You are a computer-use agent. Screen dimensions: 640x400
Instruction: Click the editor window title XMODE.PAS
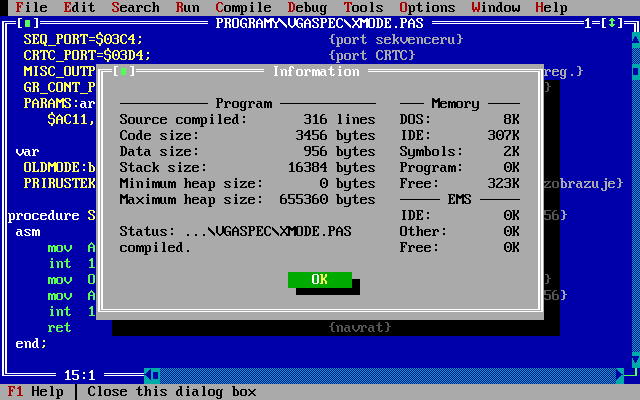[320, 23]
